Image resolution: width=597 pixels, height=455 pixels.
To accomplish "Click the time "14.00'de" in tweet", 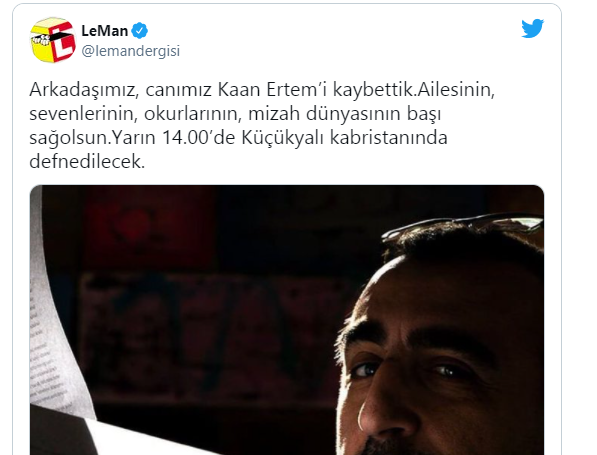I will (199, 138).
